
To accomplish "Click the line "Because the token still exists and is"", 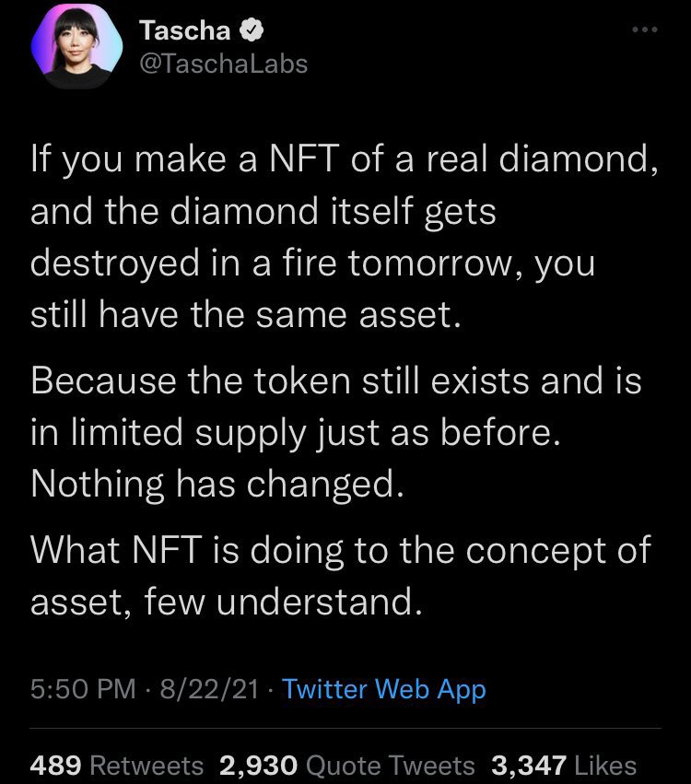I will click(x=335, y=381).
